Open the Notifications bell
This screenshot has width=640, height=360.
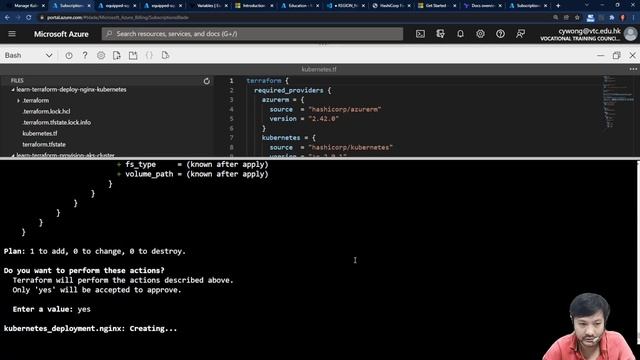click(460, 34)
